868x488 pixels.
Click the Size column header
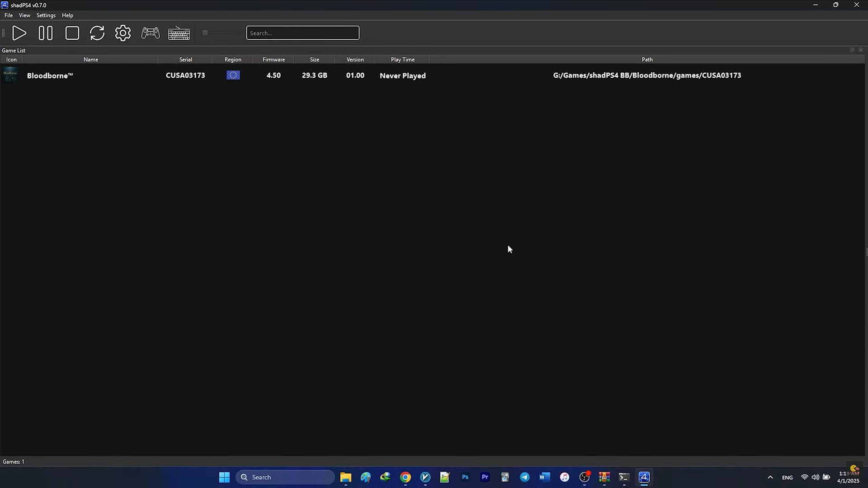(x=315, y=60)
